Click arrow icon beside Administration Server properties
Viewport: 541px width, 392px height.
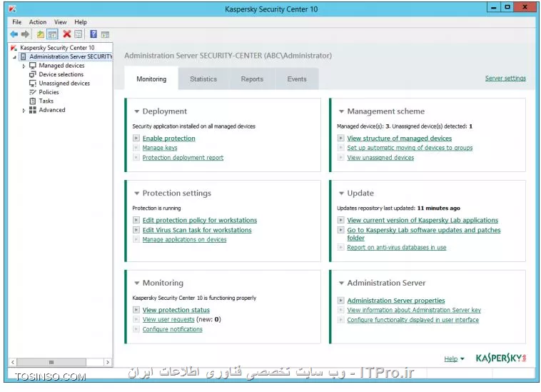pos(341,300)
